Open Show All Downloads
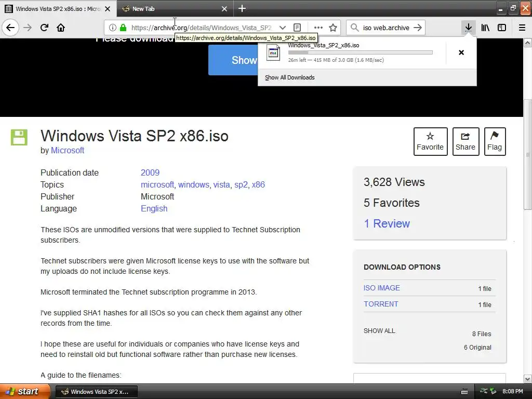Viewport: 532px width, 399px height. pyautogui.click(x=290, y=77)
